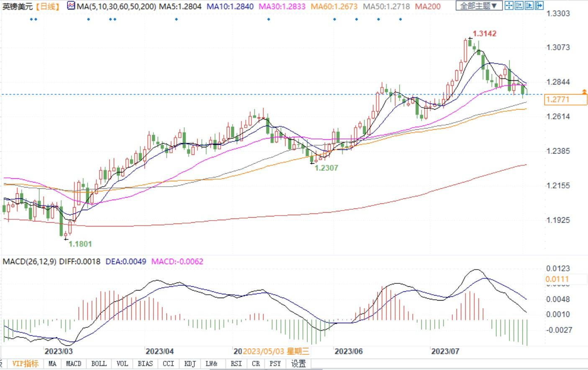Switch to the KDJ indicator tab
Screen dimensions: 588x370
[x=190, y=364]
